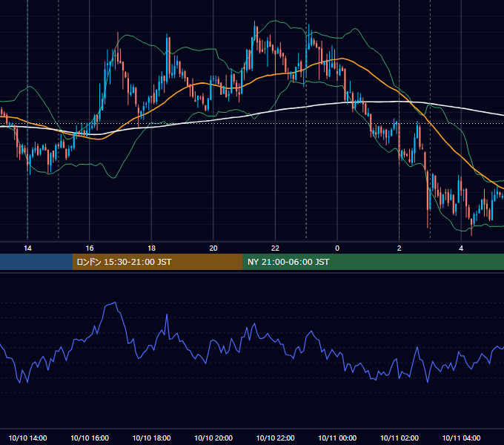Click the hour label 20 on time axis
This screenshot has height=445, width=504.
click(213, 248)
